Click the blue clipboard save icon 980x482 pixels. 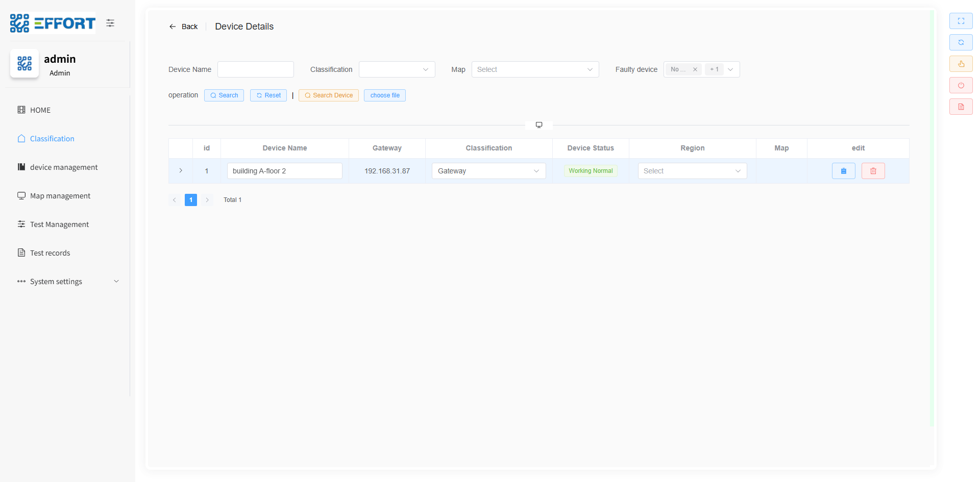tap(843, 171)
